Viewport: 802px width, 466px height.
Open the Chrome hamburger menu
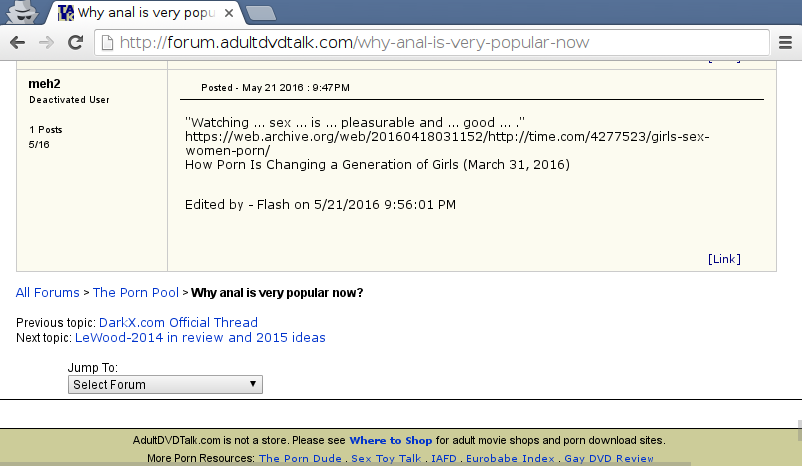(785, 42)
